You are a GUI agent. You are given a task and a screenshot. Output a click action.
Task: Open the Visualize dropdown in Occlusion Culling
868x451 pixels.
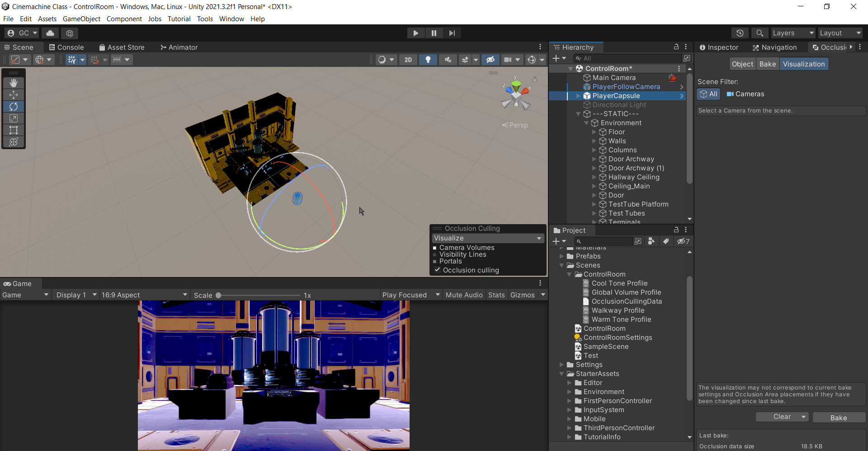(x=488, y=238)
